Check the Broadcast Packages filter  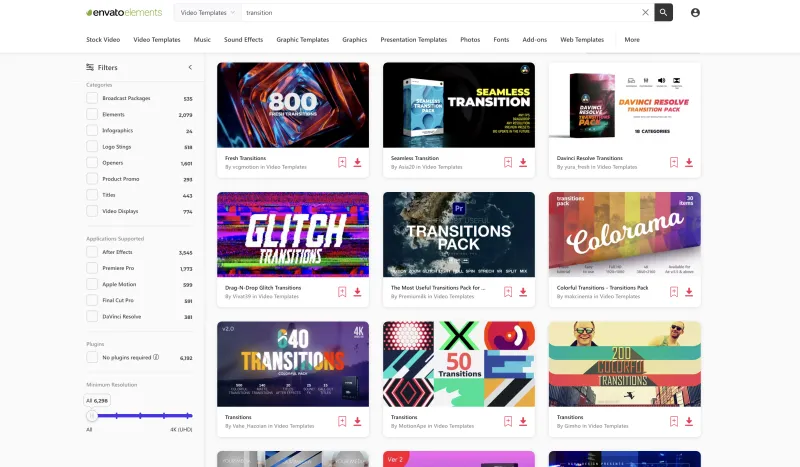[x=92, y=98]
